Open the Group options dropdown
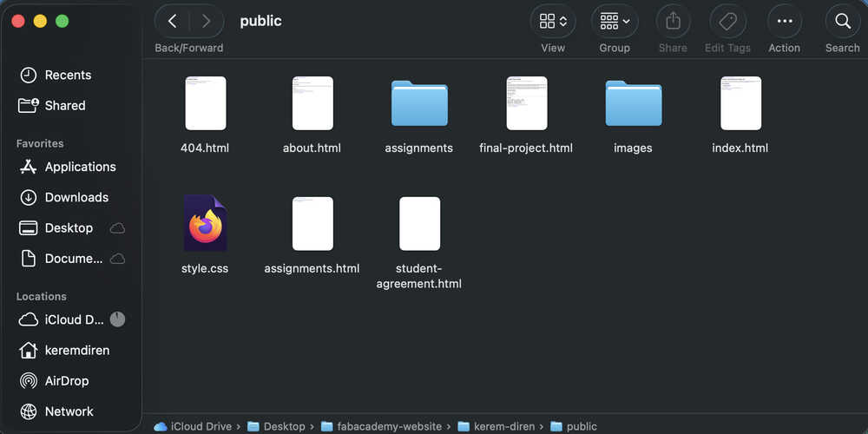The image size is (868, 434). [x=615, y=21]
